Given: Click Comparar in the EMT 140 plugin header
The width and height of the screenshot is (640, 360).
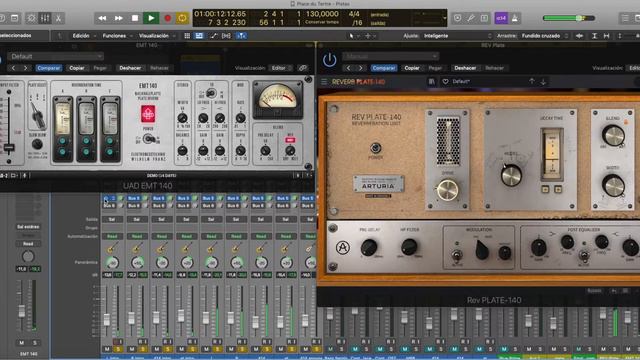Looking at the screenshot, I should pos(49,68).
